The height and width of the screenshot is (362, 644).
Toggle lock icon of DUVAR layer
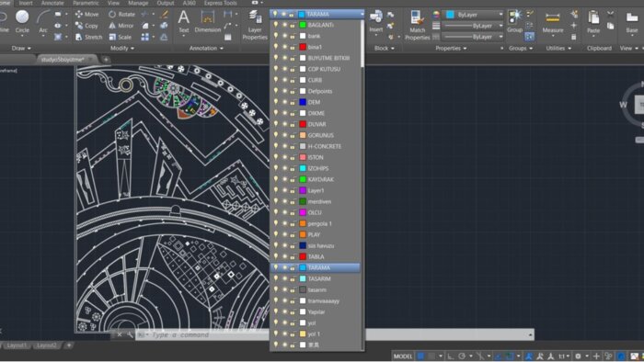(x=293, y=124)
